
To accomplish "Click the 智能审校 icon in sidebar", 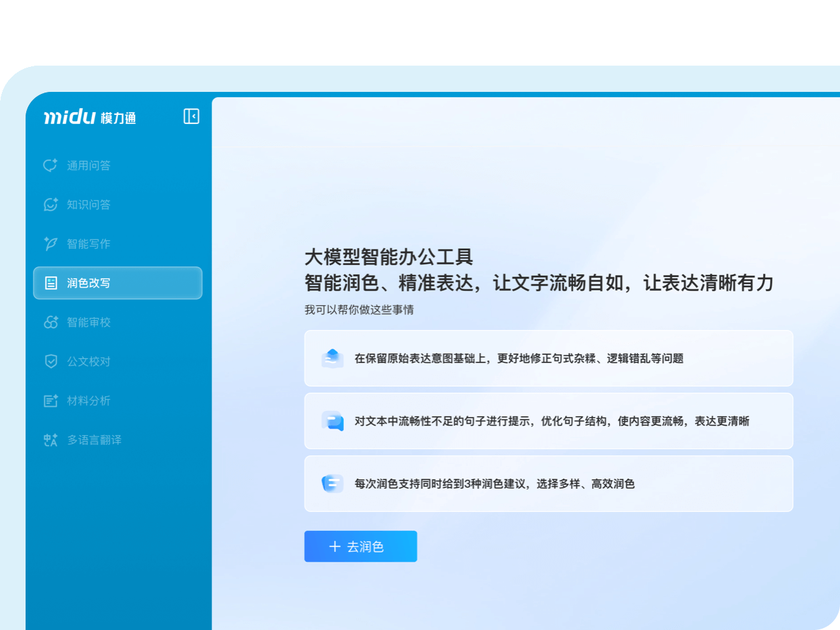I will 51,322.
